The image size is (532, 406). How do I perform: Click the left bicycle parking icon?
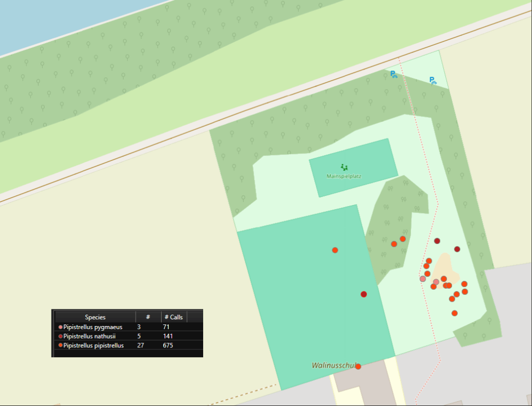(x=394, y=74)
